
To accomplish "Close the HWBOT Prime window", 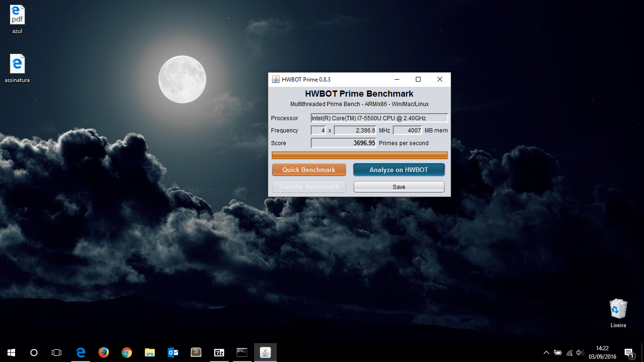I will 439,79.
